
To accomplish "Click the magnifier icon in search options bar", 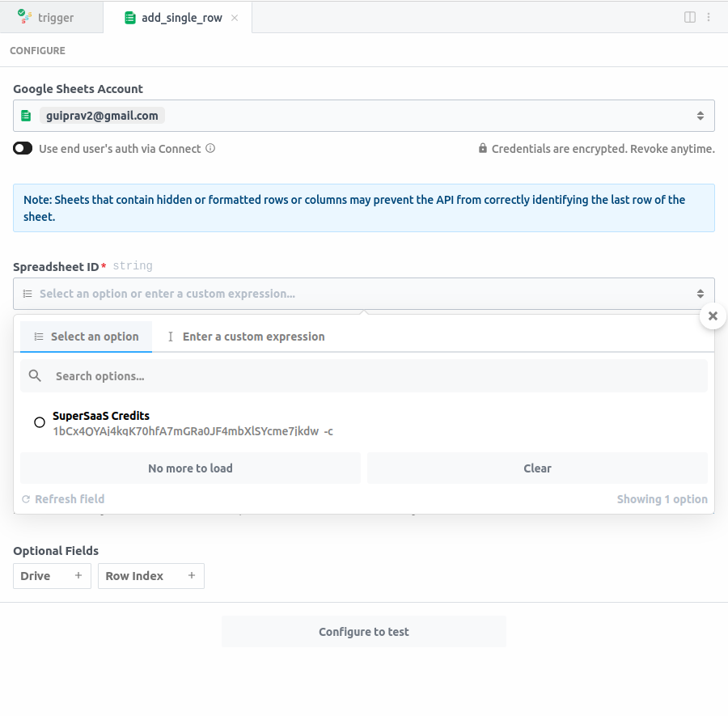I will click(x=34, y=375).
